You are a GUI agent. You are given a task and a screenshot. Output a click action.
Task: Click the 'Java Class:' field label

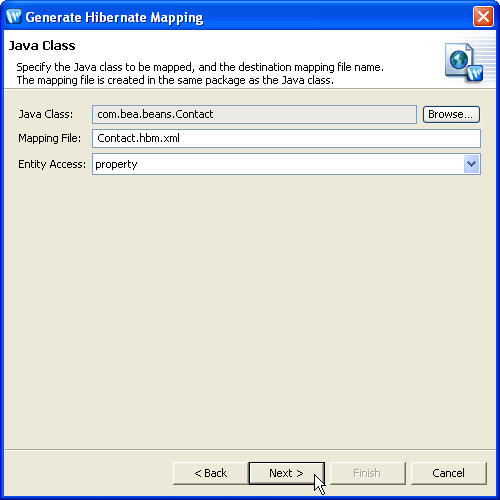coord(45,114)
